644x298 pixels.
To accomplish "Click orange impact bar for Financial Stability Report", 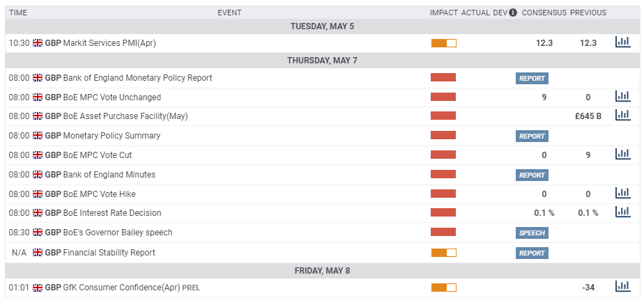I will tap(443, 253).
